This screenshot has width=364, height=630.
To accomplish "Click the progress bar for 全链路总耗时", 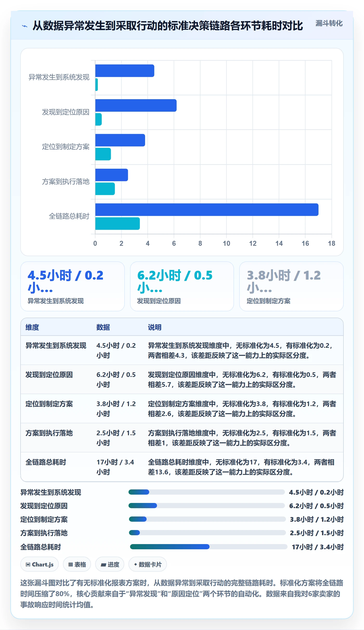I will pyautogui.click(x=209, y=547).
